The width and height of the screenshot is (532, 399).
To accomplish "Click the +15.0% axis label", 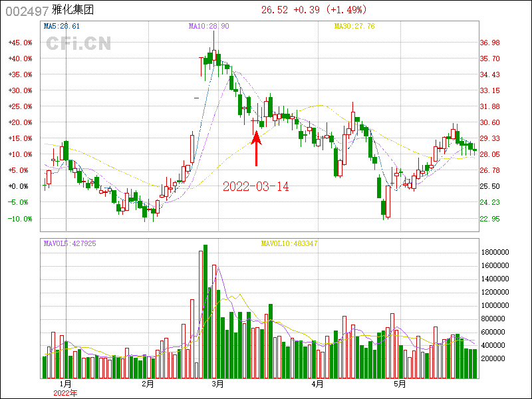I will click(x=20, y=138).
